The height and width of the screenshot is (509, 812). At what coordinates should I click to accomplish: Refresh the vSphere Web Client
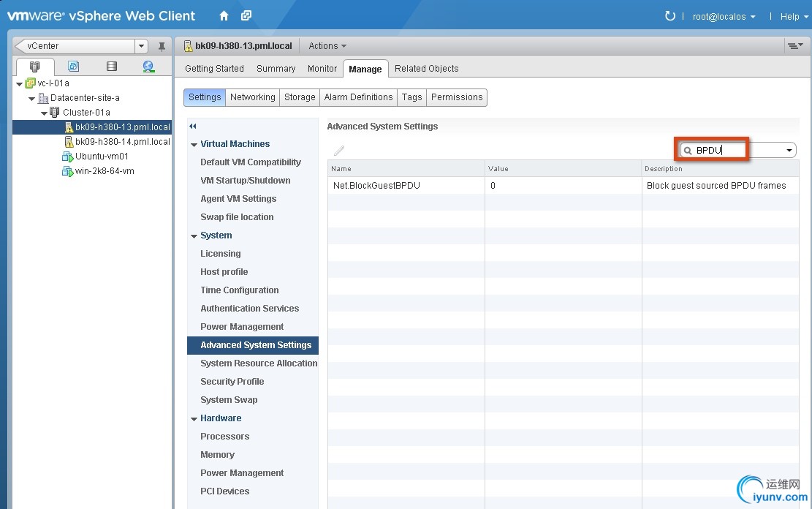pyautogui.click(x=670, y=16)
